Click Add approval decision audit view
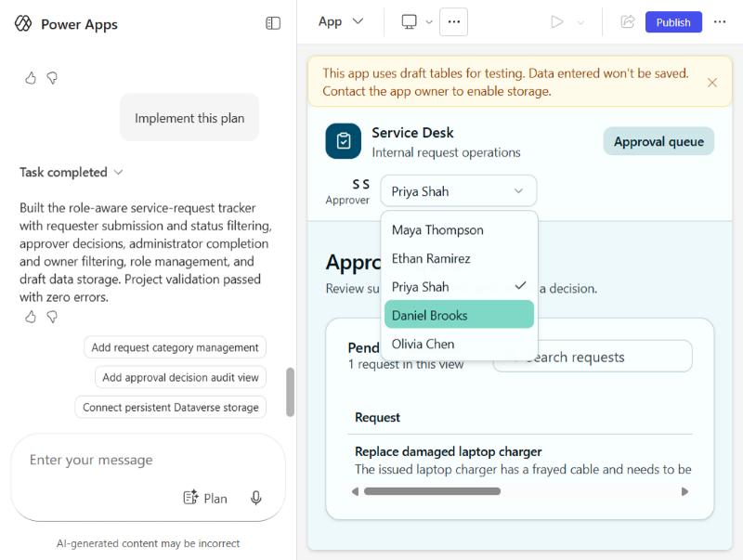743x560 pixels. click(180, 377)
